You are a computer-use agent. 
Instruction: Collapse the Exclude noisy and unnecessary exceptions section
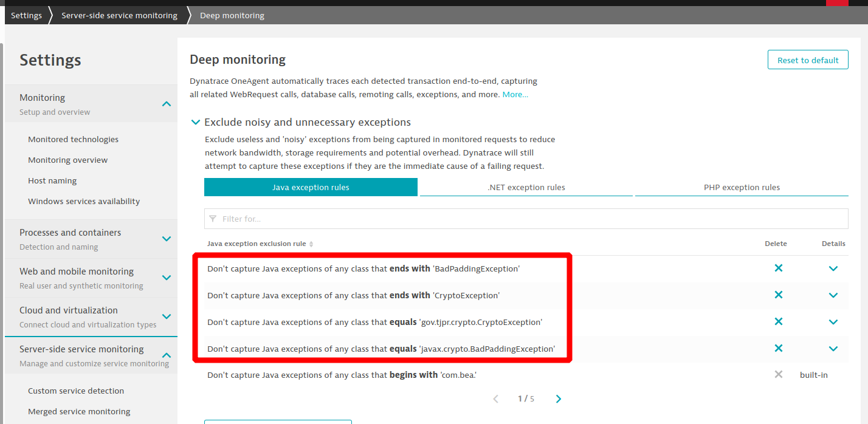coord(196,122)
